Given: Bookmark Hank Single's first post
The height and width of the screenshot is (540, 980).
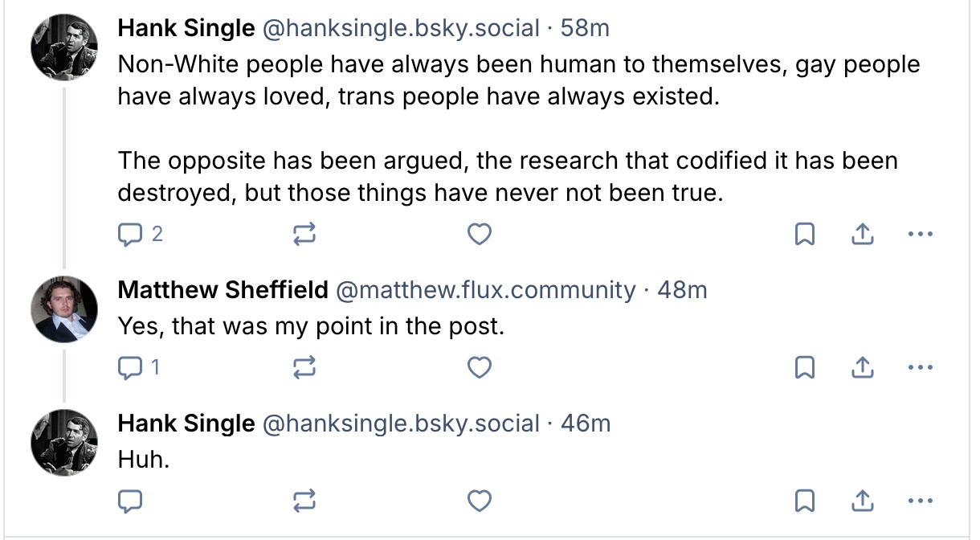Looking at the screenshot, I should (x=805, y=234).
